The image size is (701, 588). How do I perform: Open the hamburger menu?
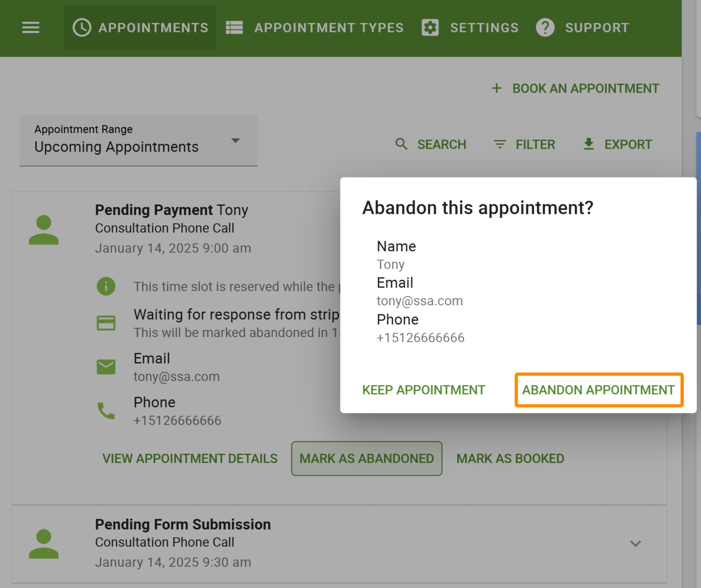[x=30, y=27]
